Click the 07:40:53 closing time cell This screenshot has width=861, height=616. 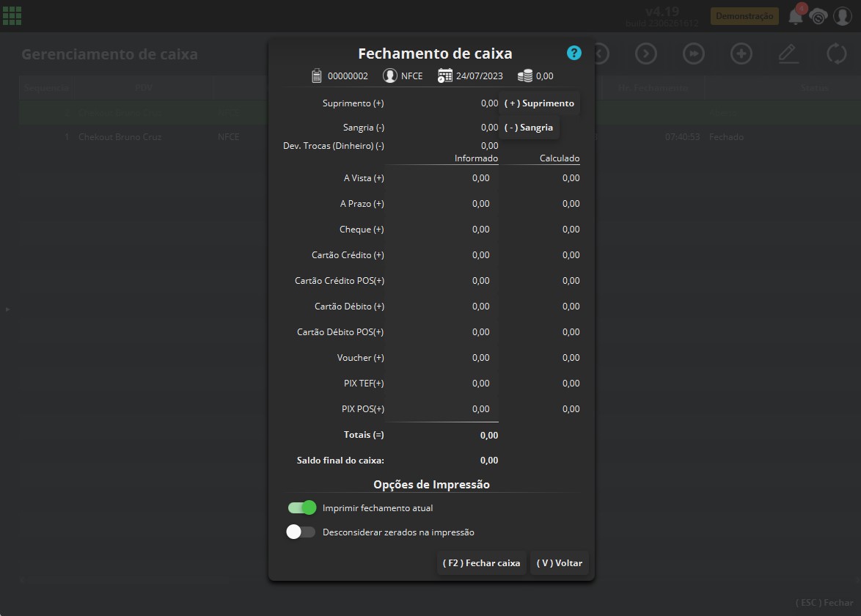tap(682, 136)
